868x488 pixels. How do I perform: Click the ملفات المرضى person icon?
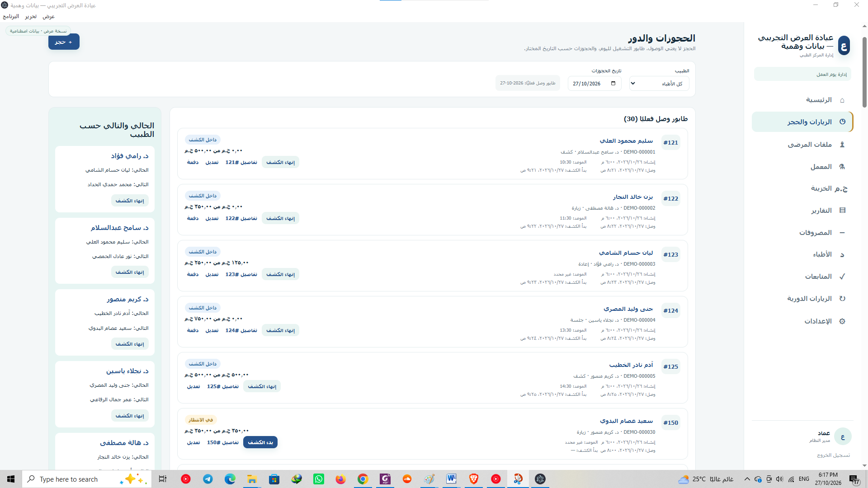842,145
